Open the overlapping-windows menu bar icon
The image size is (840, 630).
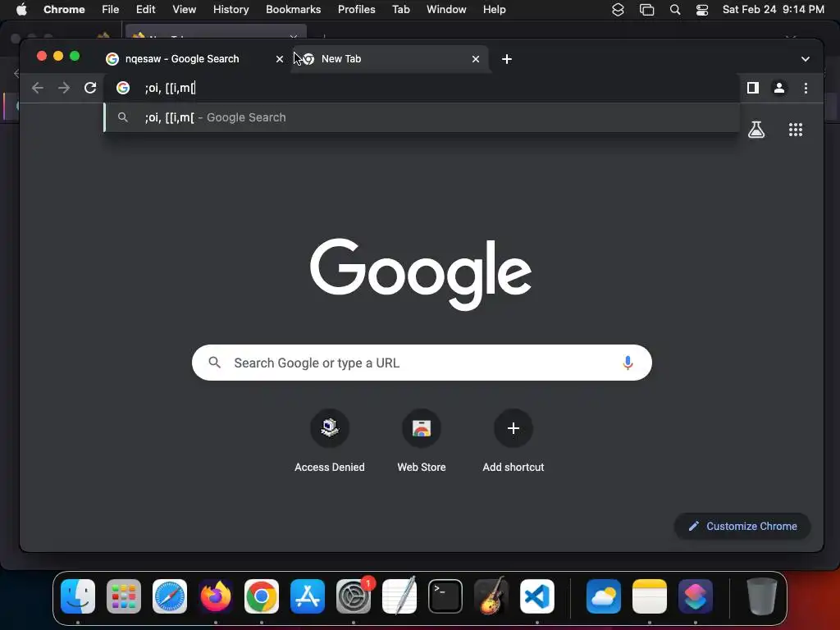pos(646,9)
